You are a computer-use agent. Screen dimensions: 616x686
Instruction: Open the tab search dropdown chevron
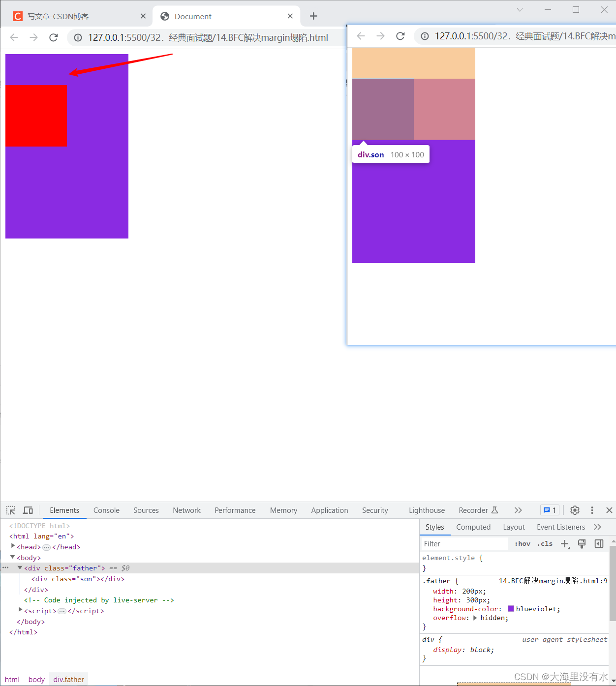click(x=520, y=10)
